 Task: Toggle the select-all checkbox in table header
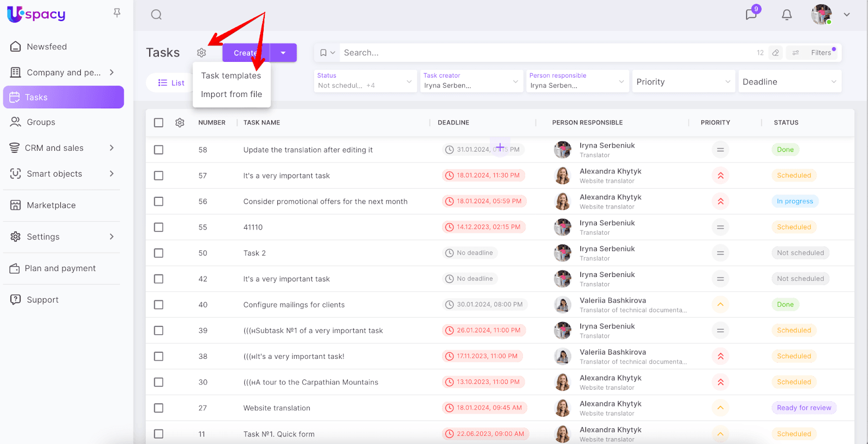tap(158, 123)
